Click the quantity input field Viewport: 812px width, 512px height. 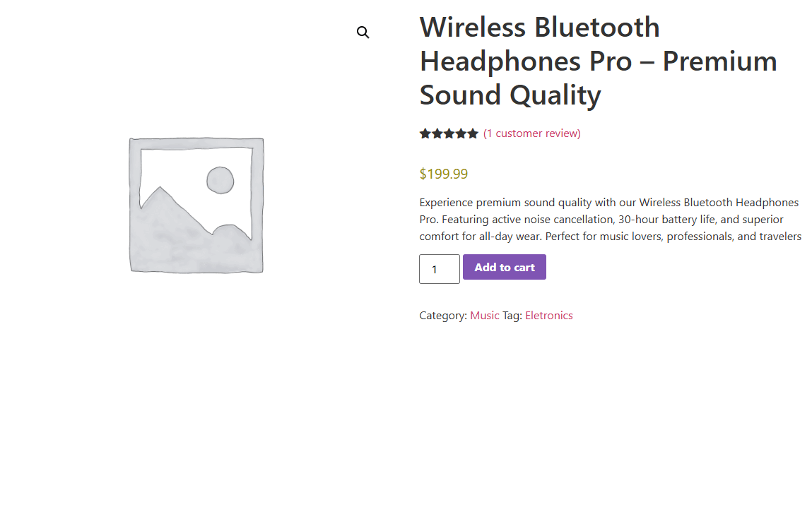tap(439, 268)
